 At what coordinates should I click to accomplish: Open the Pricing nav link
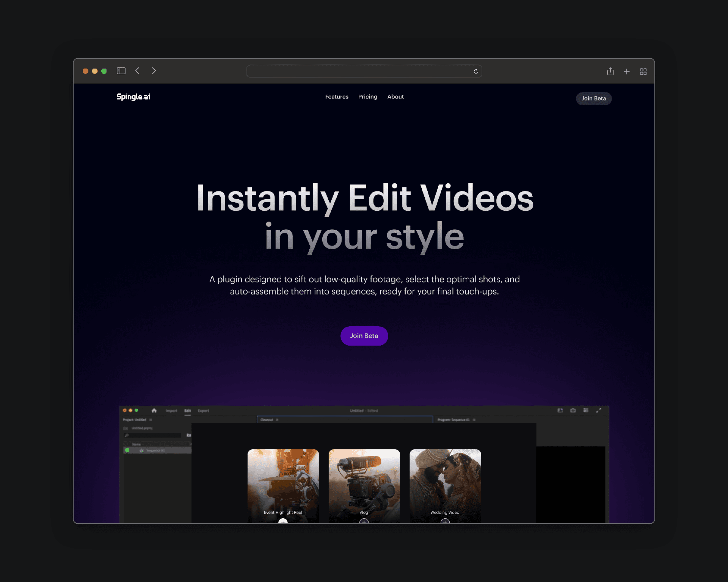click(x=368, y=97)
